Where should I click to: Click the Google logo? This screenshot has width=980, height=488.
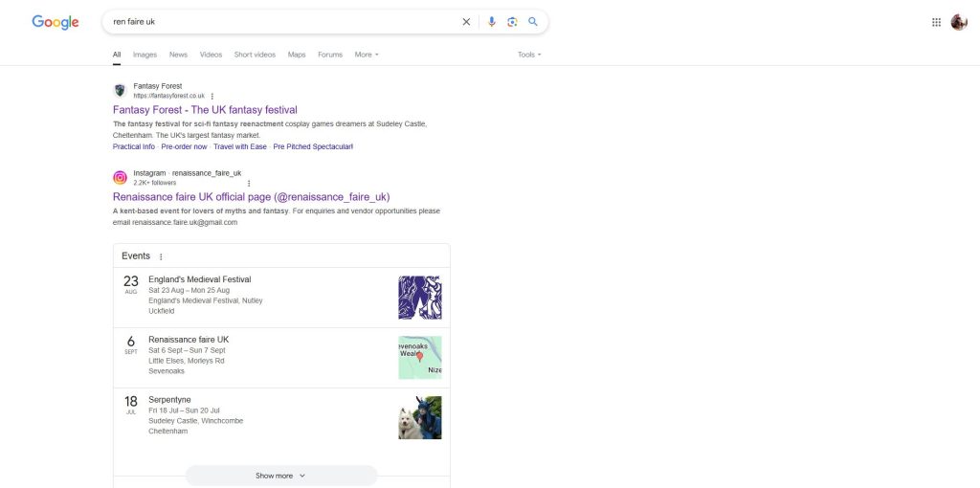click(55, 22)
